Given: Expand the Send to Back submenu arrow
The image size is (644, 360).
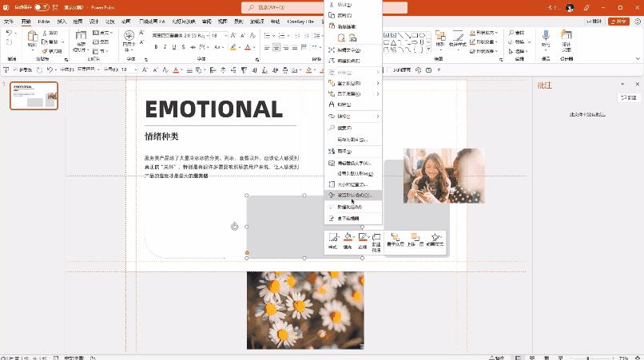Looking at the screenshot, I should pyautogui.click(x=378, y=94).
